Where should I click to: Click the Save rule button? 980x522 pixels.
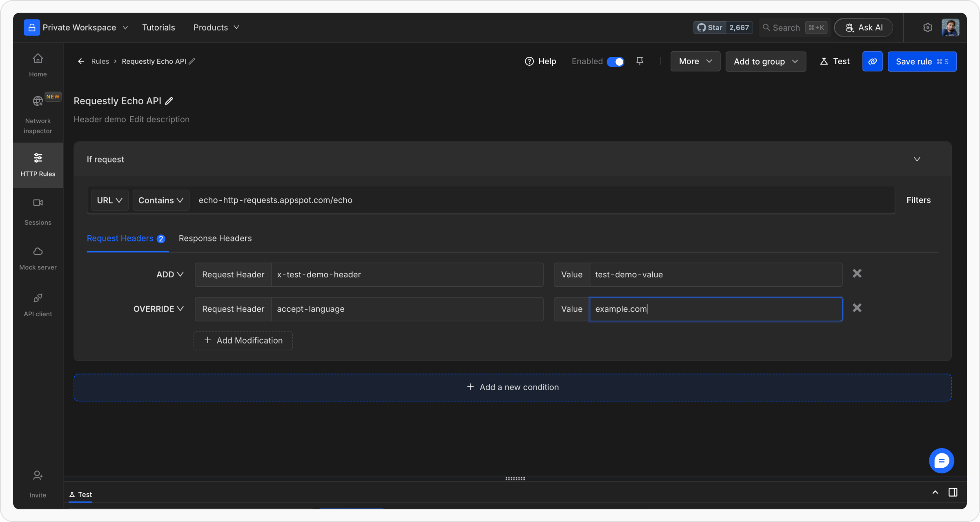[x=922, y=61]
